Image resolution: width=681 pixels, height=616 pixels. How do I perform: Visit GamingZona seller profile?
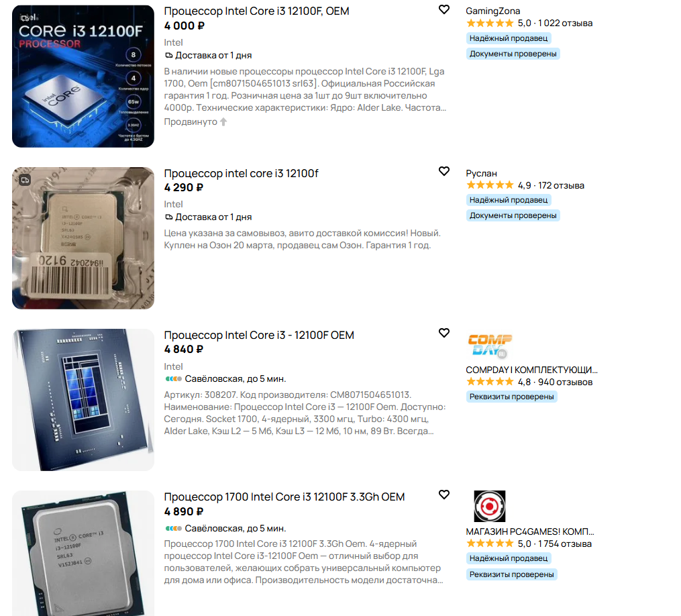coord(492,11)
